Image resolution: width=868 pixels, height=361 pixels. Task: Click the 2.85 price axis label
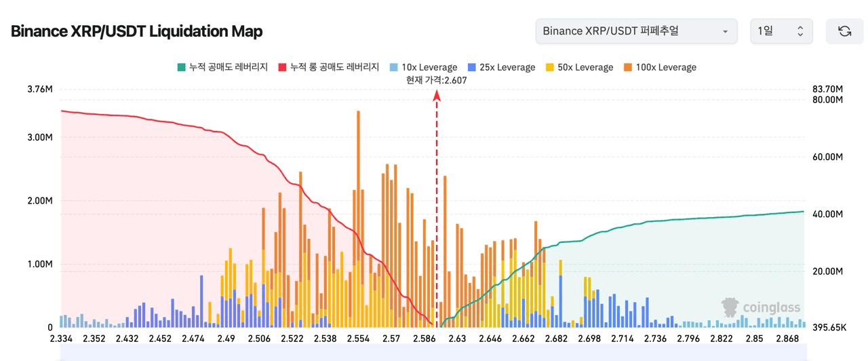point(754,339)
